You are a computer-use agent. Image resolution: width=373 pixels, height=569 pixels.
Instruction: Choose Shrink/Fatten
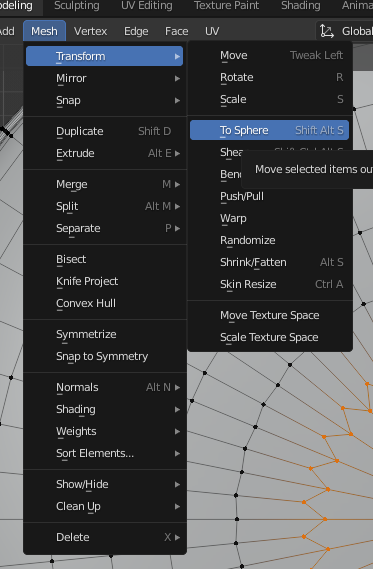click(270, 262)
